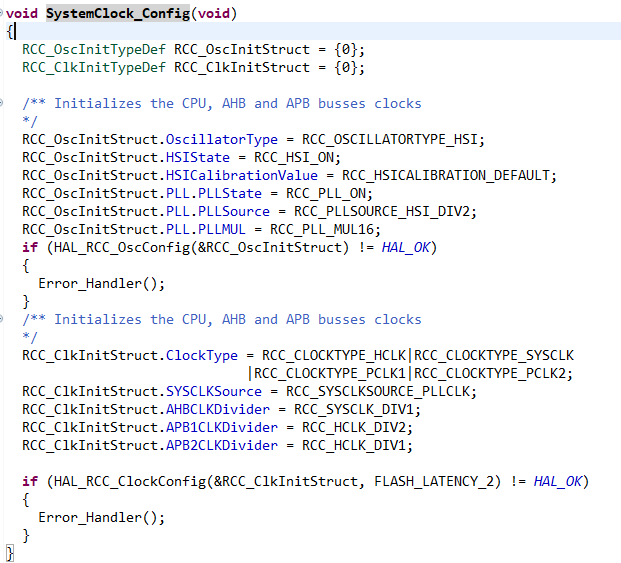Select the SYSCLKSource field

214,392
